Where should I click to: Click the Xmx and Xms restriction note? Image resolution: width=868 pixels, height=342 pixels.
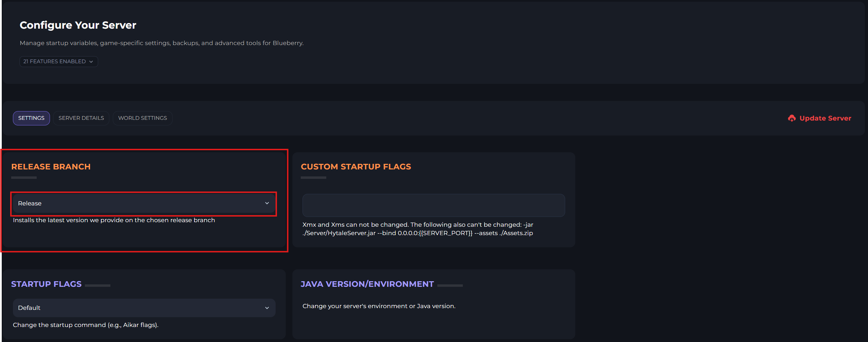418,229
